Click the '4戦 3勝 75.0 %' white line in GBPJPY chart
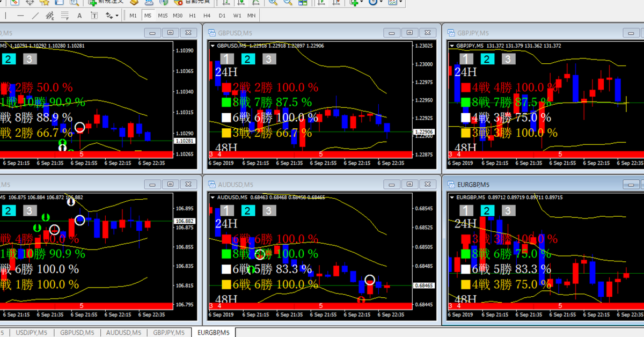 pyautogui.click(x=511, y=117)
